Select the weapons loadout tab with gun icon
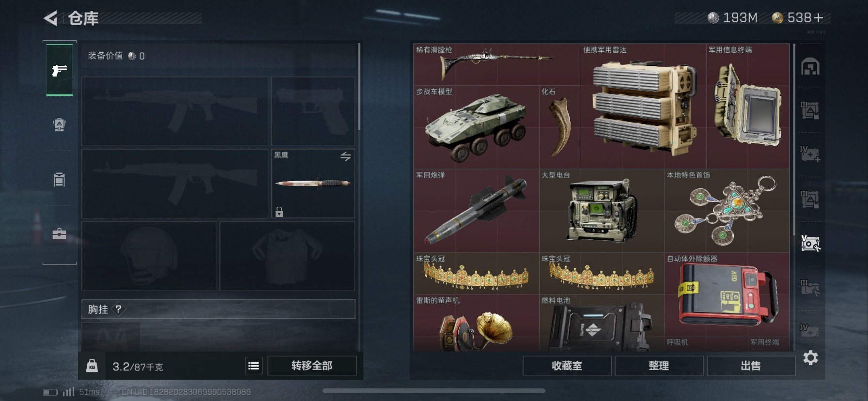The height and width of the screenshot is (401, 868). [x=60, y=70]
